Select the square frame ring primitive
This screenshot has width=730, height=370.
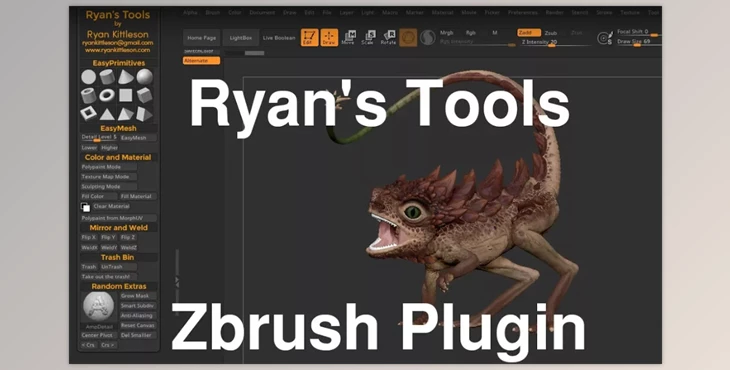[88, 114]
